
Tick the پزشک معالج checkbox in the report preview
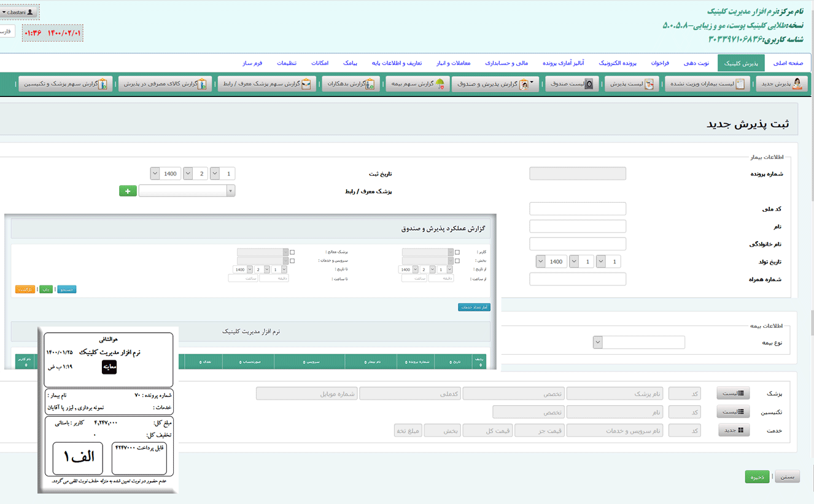point(292,252)
